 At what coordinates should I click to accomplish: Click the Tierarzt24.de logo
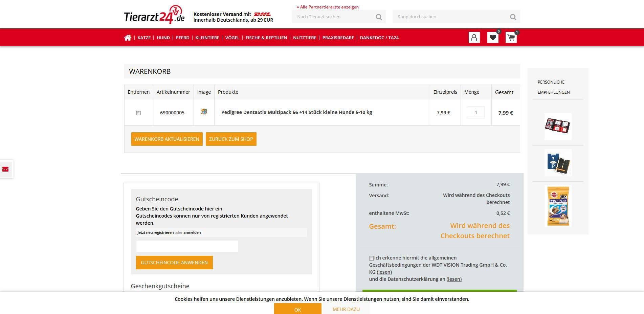pyautogui.click(x=154, y=15)
